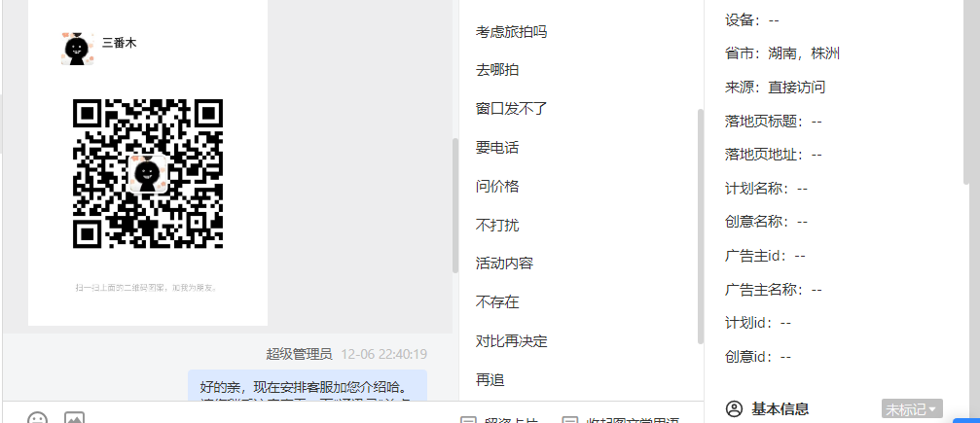Click the 留资卡片 card icon

tap(468, 420)
